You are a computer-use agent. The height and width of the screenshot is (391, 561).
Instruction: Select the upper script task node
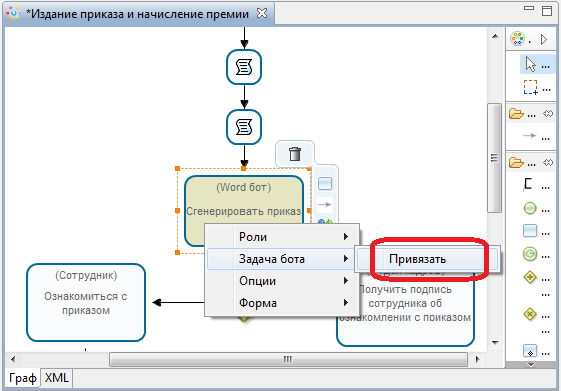click(244, 67)
